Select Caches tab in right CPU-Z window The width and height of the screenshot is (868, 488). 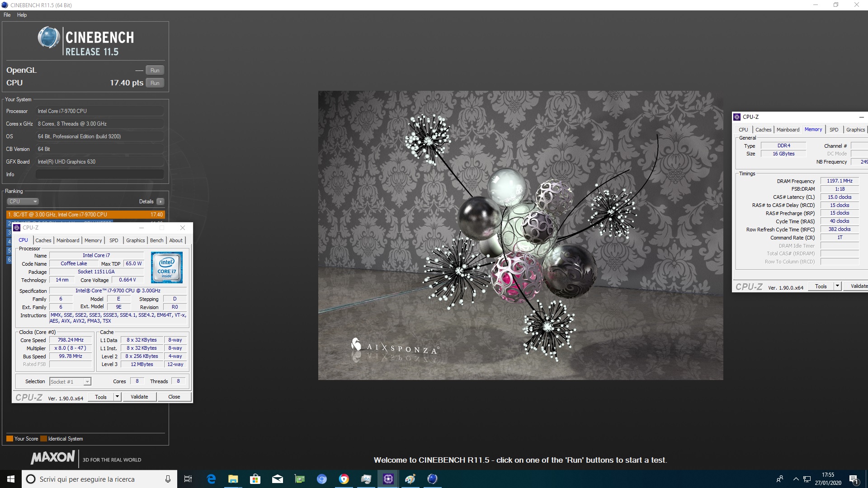pyautogui.click(x=764, y=130)
